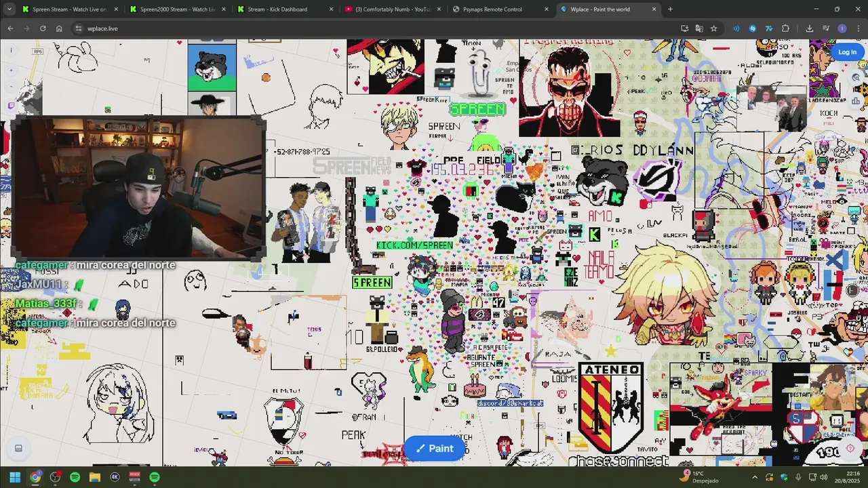
Task: Open the Windows Start menu
Action: (x=15, y=477)
